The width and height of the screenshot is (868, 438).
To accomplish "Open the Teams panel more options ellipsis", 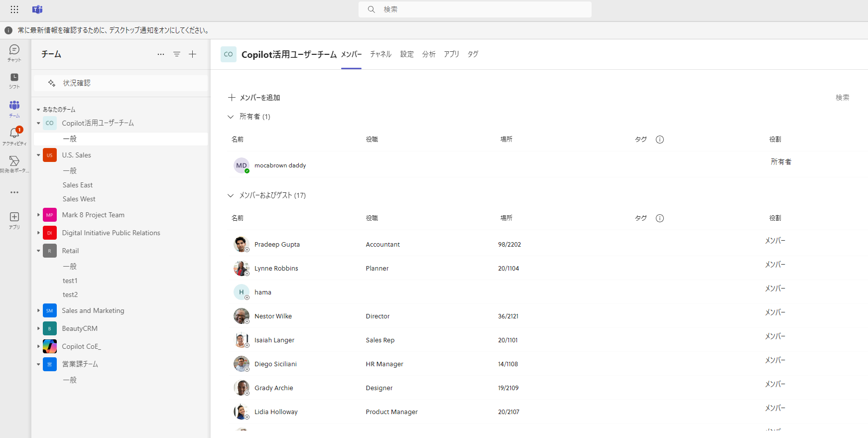I will pyautogui.click(x=161, y=54).
